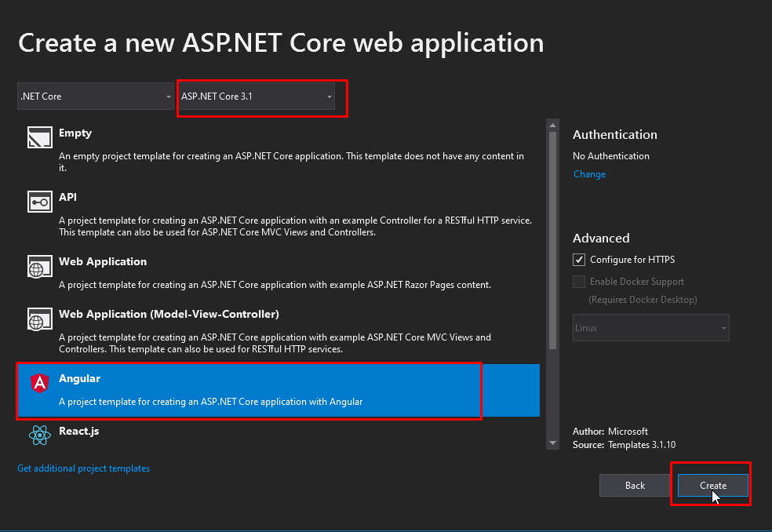Image resolution: width=772 pixels, height=532 pixels.
Task: Click the Back button
Action: pyautogui.click(x=635, y=486)
